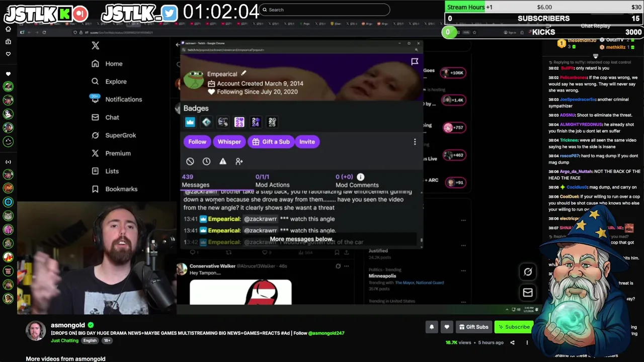The height and width of the screenshot is (362, 644).
Task: Open Chat in Twitter sidebar
Action: point(105,118)
